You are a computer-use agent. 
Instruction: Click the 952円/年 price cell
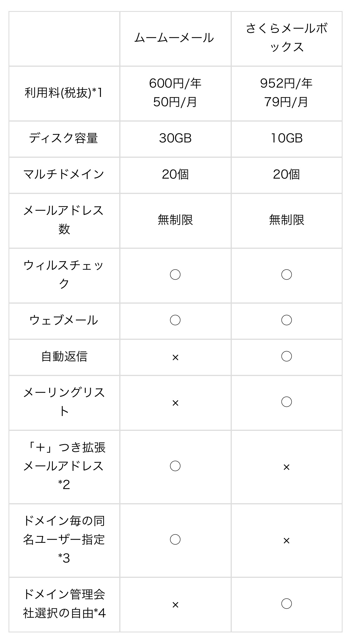click(286, 84)
